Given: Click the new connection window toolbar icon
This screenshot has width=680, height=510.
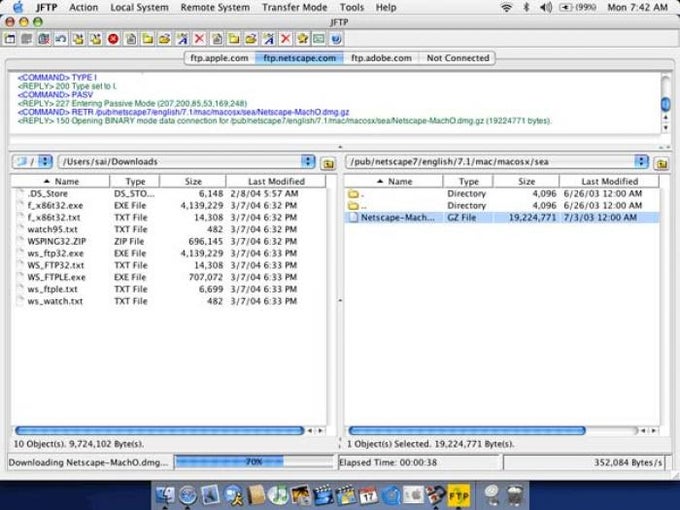Looking at the screenshot, I should [10, 39].
